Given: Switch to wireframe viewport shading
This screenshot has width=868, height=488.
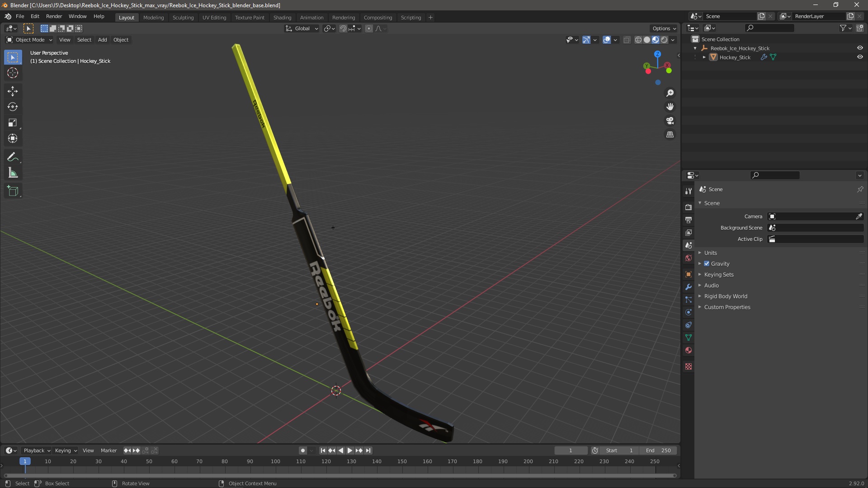Looking at the screenshot, I should pyautogui.click(x=638, y=40).
